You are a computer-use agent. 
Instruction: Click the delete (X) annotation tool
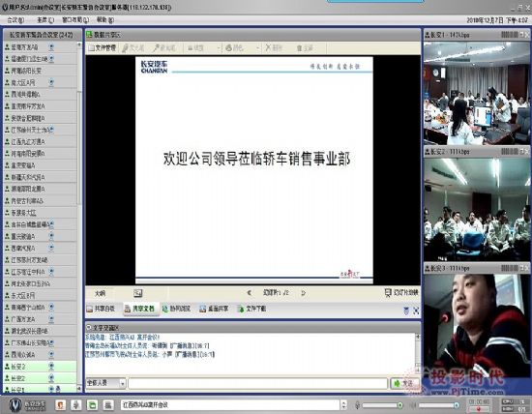coord(274,47)
